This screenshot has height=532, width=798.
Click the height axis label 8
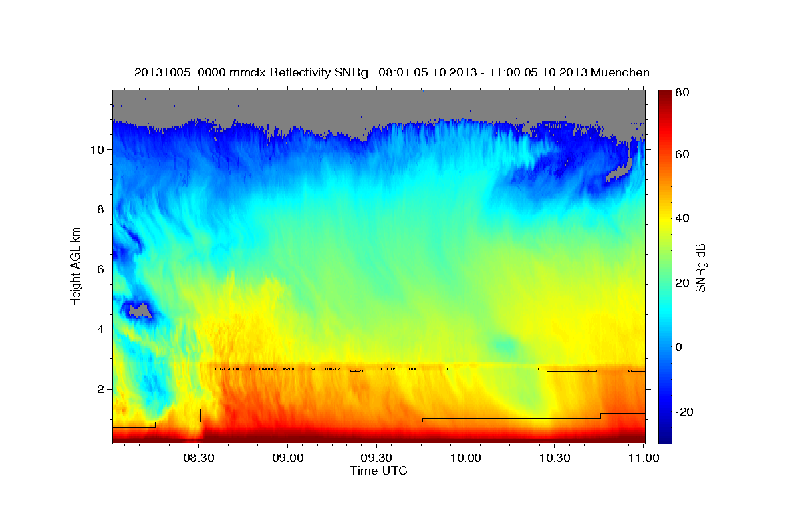point(101,209)
